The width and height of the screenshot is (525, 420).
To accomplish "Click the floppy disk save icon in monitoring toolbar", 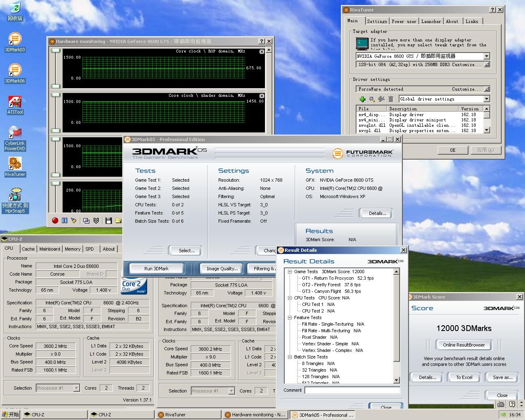I will [x=108, y=221].
